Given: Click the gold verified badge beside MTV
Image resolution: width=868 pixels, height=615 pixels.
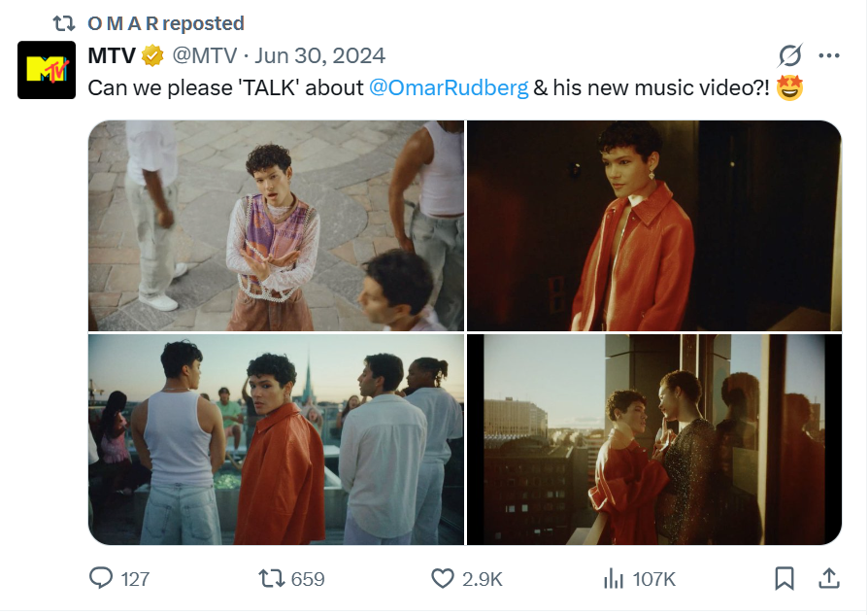Looking at the screenshot, I should tap(152, 55).
